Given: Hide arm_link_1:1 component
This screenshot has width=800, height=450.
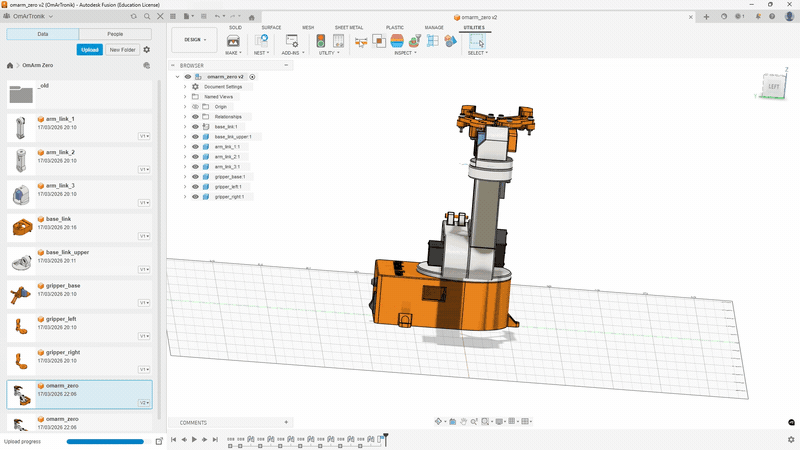Looking at the screenshot, I should click(195, 146).
